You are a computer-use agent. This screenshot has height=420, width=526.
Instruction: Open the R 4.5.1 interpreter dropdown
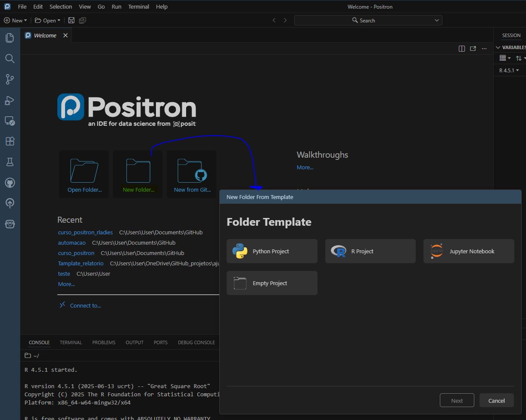click(x=509, y=70)
